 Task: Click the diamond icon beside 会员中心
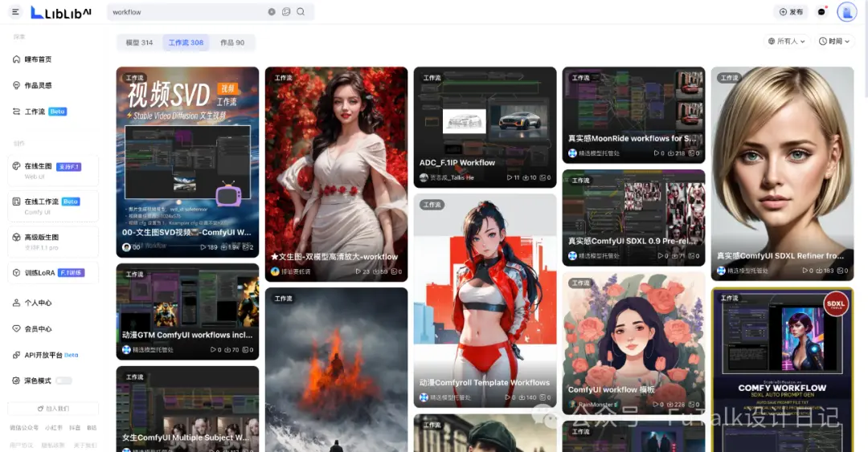[x=16, y=328]
